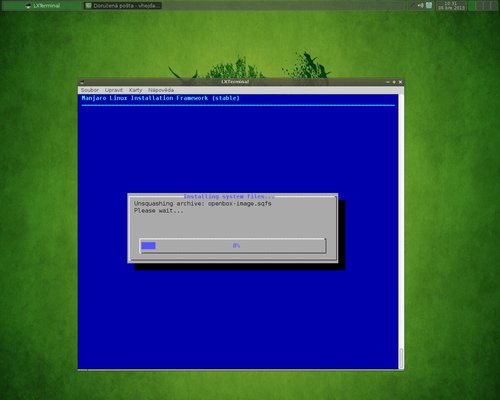
Task: Open the Soubor menu
Action: pyautogui.click(x=90, y=90)
